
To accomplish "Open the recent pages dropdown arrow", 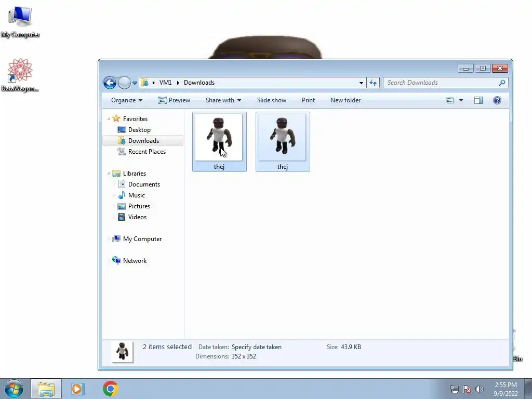I will click(135, 83).
